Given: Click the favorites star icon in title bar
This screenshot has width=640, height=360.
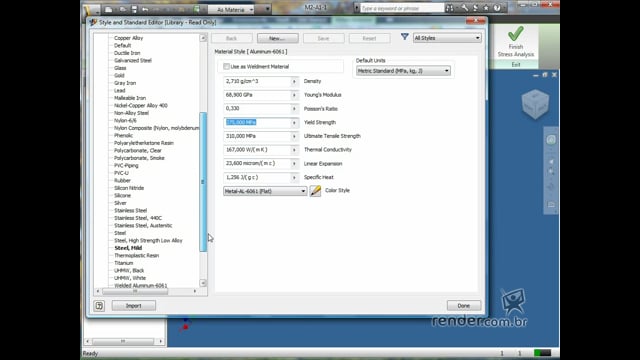Looking at the screenshot, I should pyautogui.click(x=486, y=8).
